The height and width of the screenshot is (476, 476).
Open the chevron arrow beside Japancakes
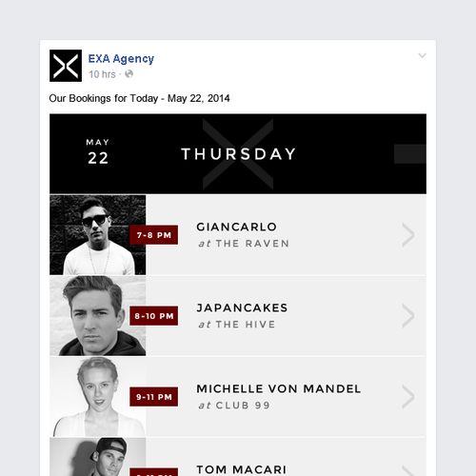coord(408,316)
